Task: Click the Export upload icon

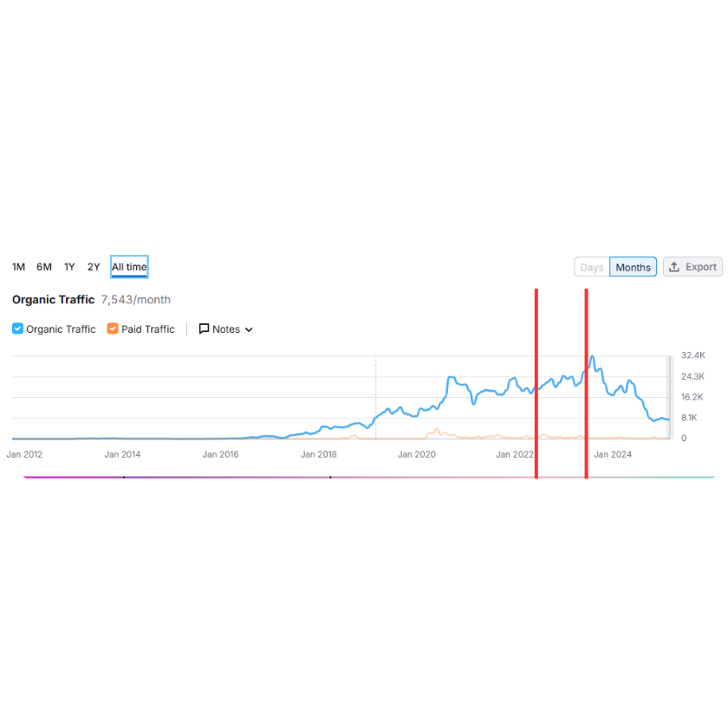Action: 674,267
